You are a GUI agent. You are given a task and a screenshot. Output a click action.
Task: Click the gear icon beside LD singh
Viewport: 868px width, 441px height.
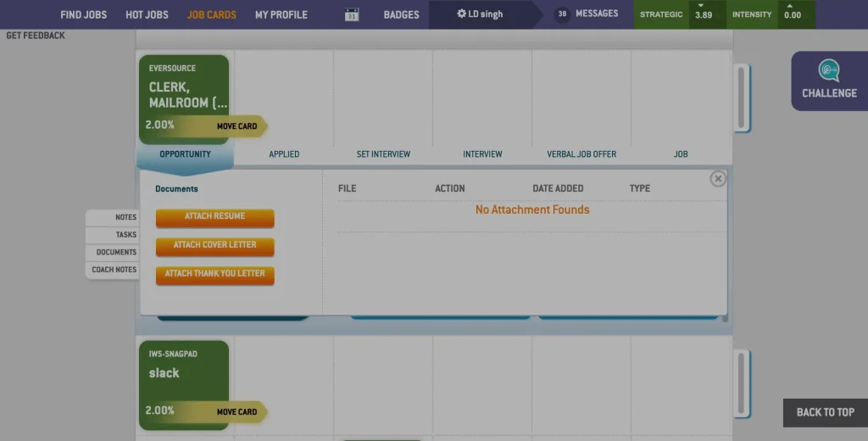click(x=461, y=14)
